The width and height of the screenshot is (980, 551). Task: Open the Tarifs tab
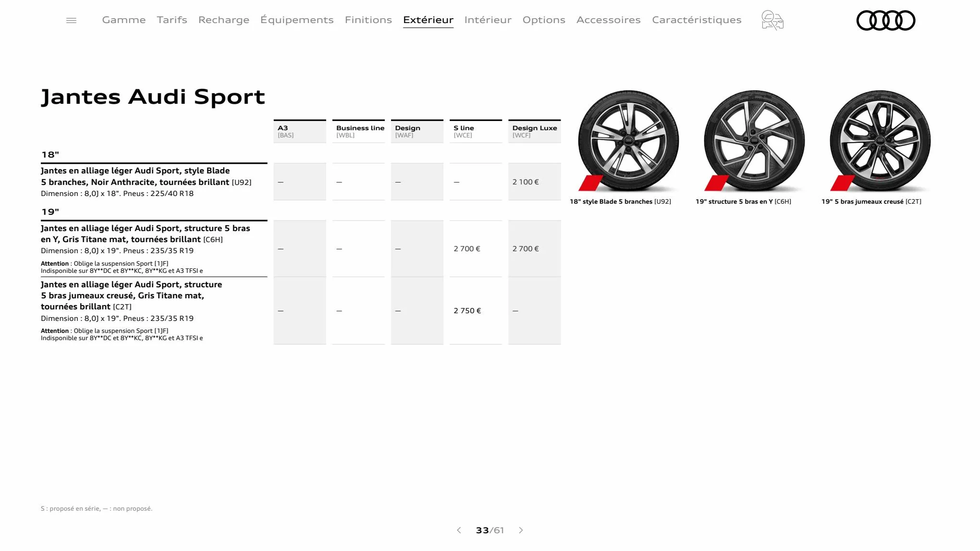tap(172, 20)
